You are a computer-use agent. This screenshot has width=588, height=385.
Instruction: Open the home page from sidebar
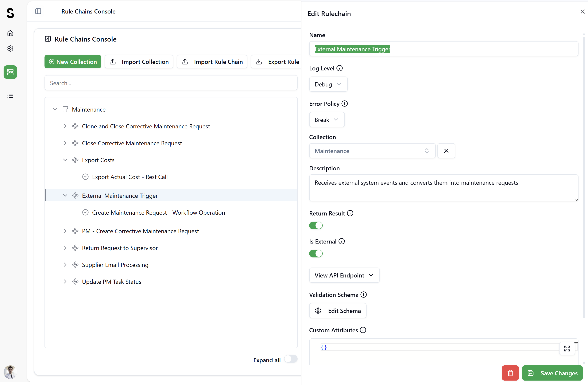point(10,33)
